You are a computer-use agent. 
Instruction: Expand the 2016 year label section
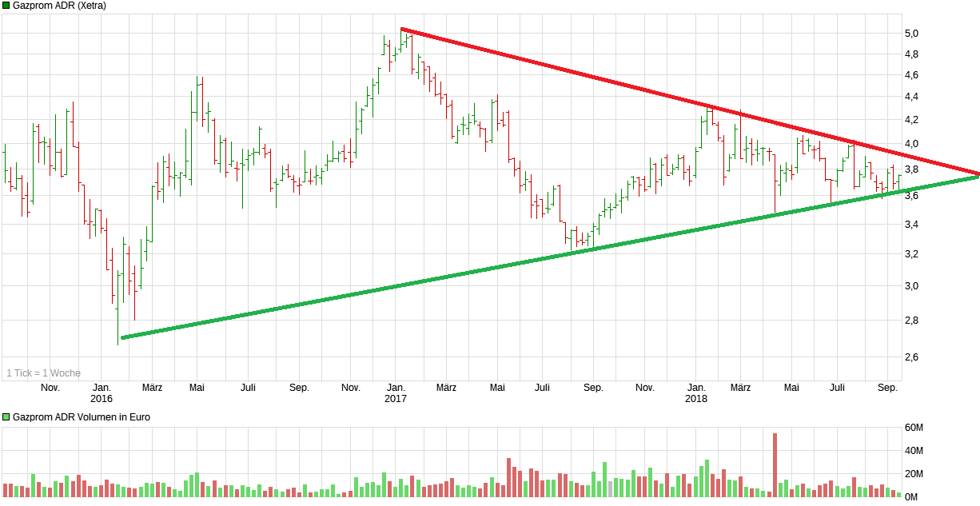pyautogui.click(x=102, y=396)
